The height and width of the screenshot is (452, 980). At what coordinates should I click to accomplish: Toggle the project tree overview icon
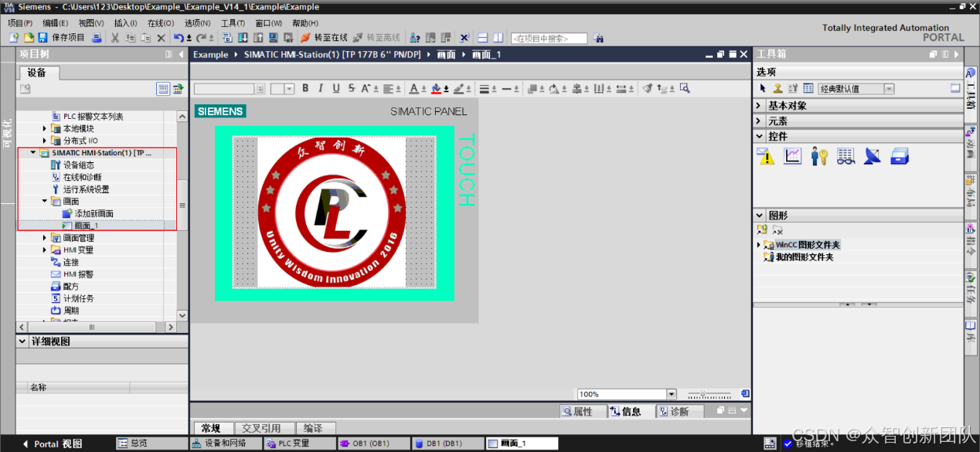coord(178,89)
